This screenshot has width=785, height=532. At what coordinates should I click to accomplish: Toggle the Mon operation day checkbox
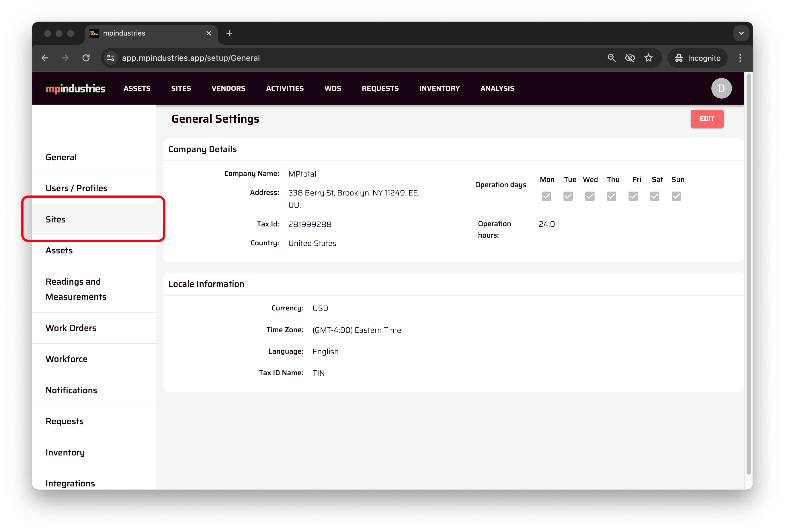(546, 196)
